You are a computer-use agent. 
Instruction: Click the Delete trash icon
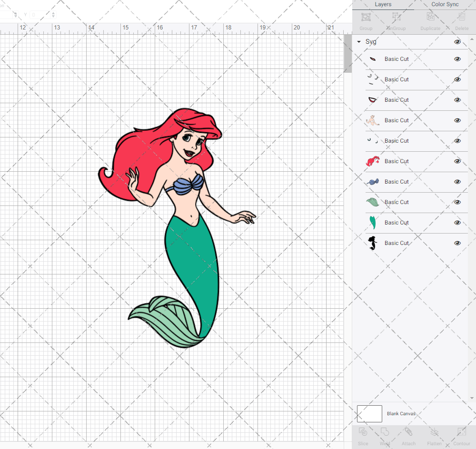(x=462, y=21)
